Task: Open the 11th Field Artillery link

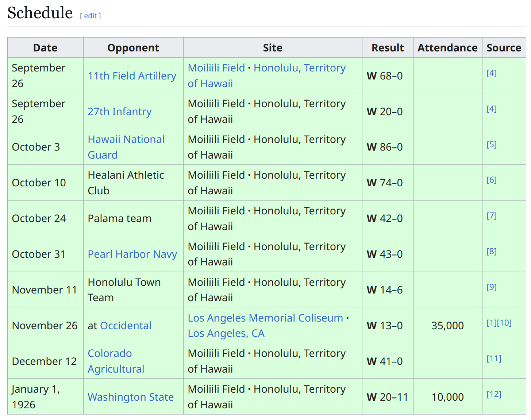Action: (132, 76)
